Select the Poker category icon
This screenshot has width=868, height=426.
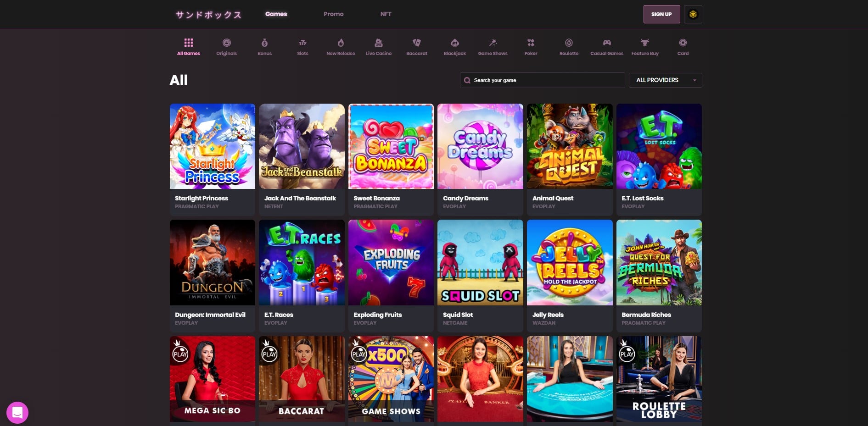pos(531,43)
